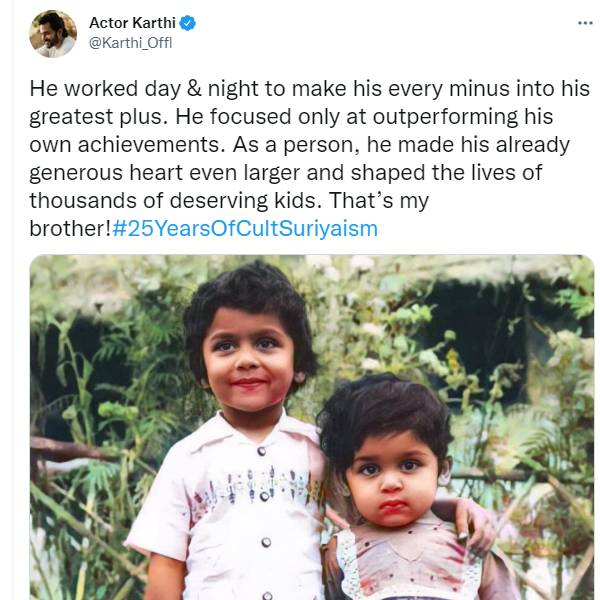600x600 pixels.
Task: Open the @Karthi_Offl handle link
Action: coord(131,42)
